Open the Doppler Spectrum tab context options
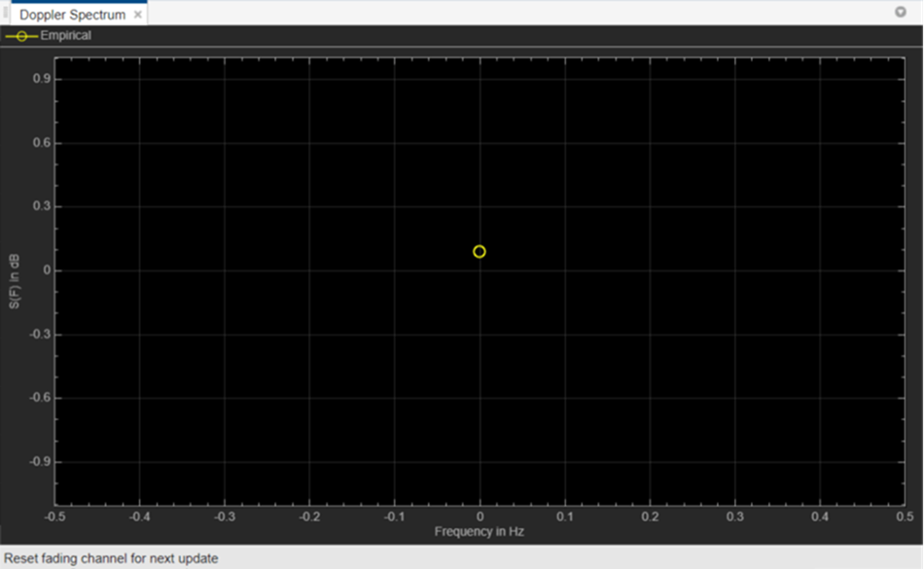The height and width of the screenshot is (569, 924). pos(137,14)
